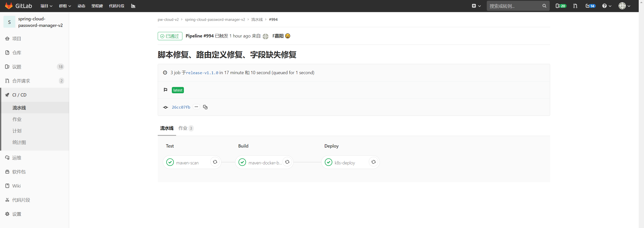
Task: Open the 统计图 sidebar item
Action: [19, 143]
